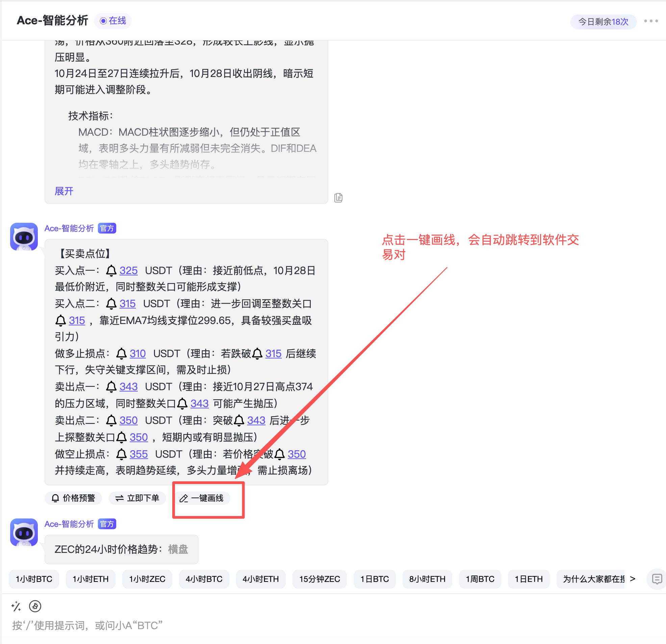Click the 在线 status badge next to the title

point(112,21)
